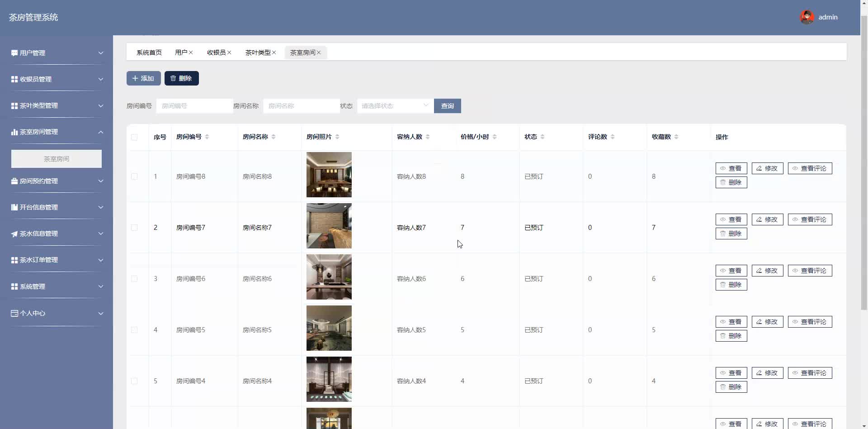
Task: Open the 请选择状态 dropdown
Action: pyautogui.click(x=395, y=106)
